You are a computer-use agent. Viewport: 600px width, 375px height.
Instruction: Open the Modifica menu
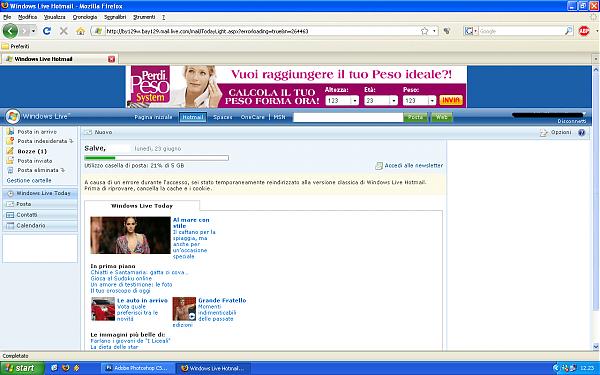(28, 17)
